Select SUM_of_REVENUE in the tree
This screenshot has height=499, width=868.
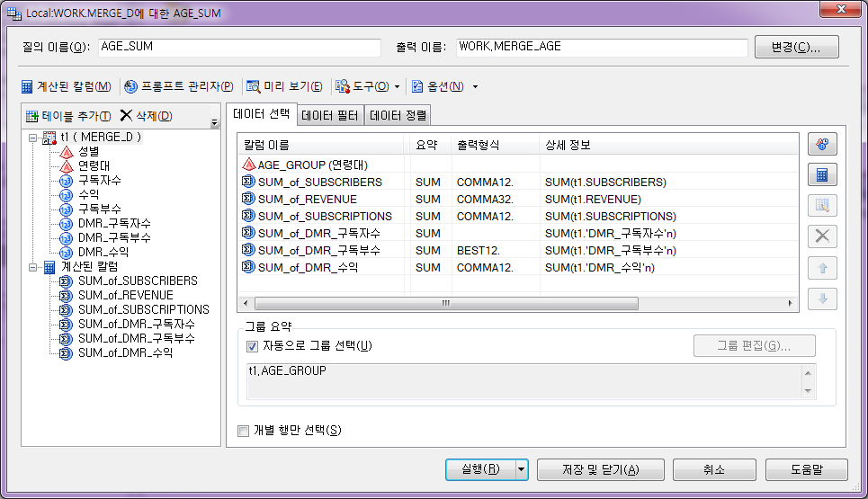pos(126,296)
